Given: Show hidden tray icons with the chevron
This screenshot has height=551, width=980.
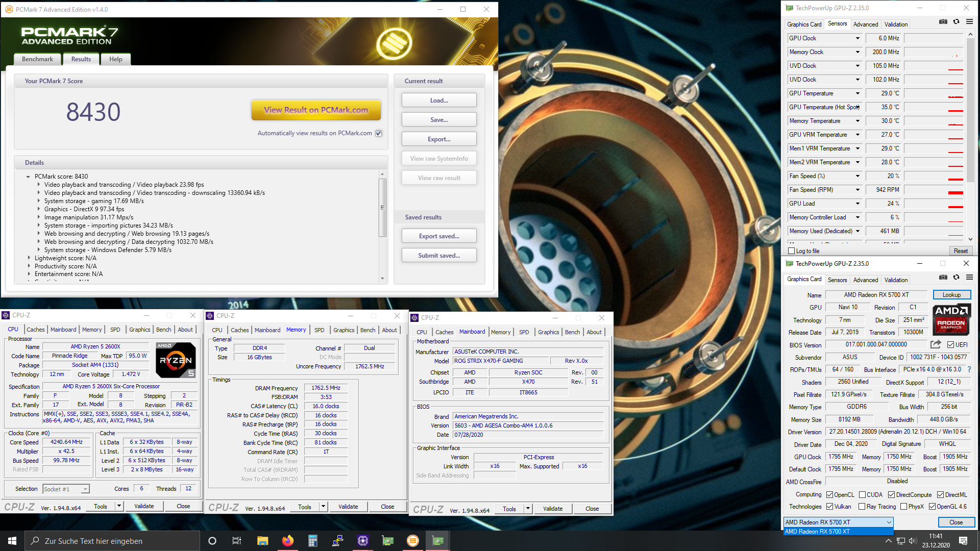Looking at the screenshot, I should [x=889, y=541].
